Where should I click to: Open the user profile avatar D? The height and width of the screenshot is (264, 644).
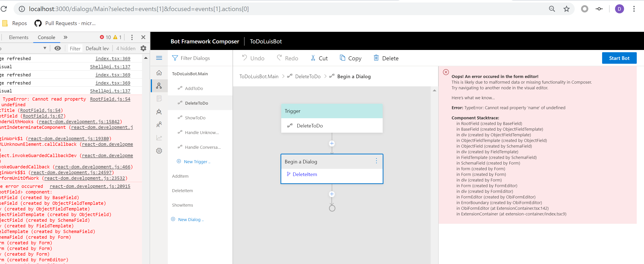(x=619, y=9)
